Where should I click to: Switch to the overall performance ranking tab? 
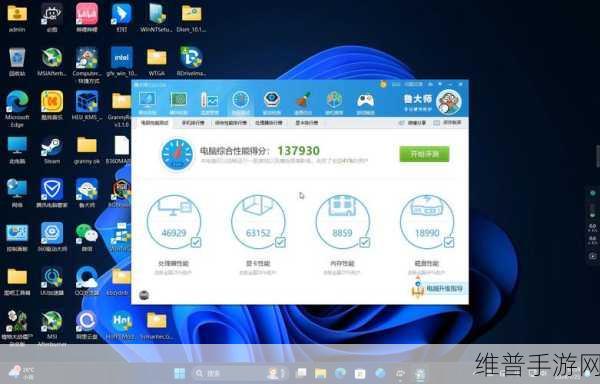click(230, 123)
